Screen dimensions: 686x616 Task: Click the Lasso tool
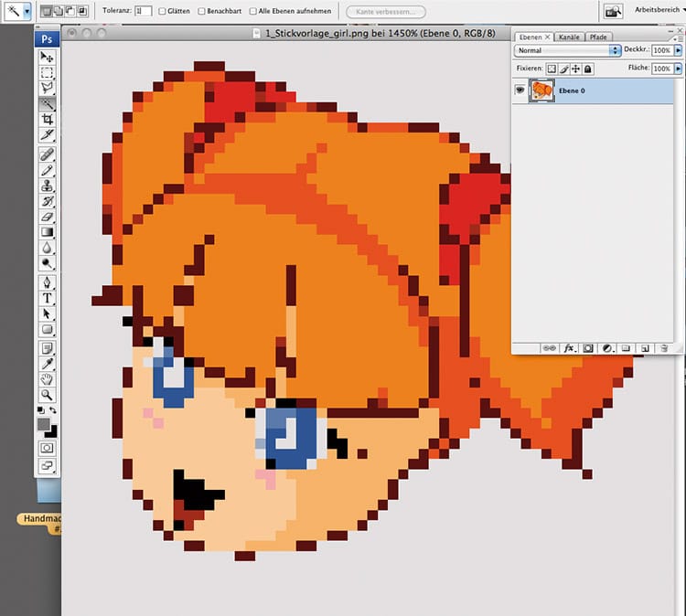click(47, 88)
